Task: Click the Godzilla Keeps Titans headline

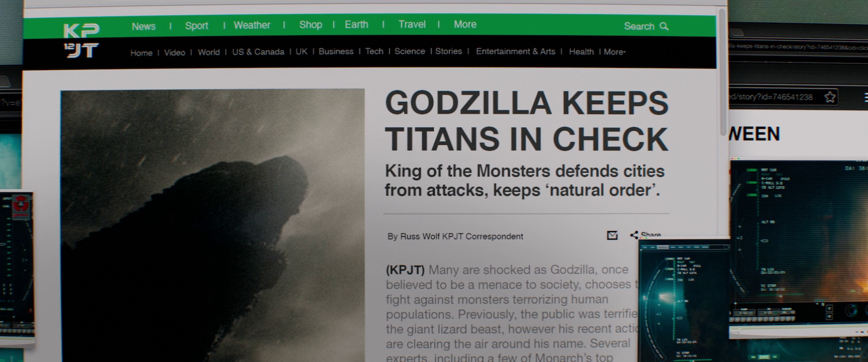Action: [x=527, y=121]
